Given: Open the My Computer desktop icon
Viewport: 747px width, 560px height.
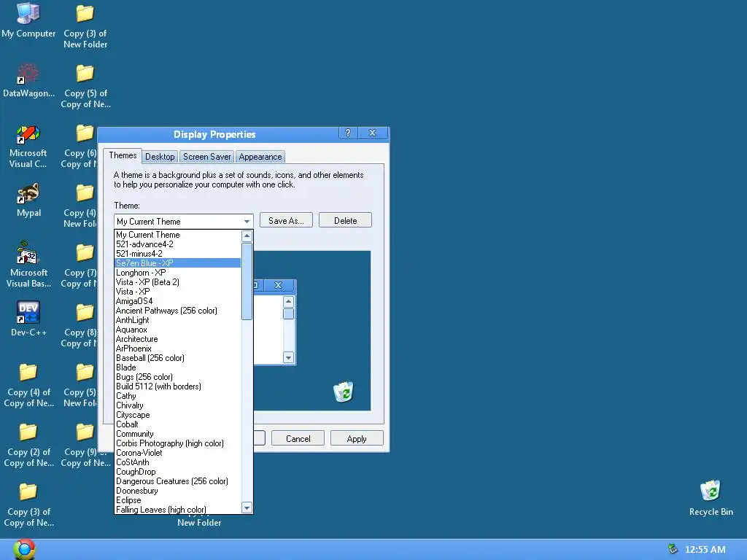Looking at the screenshot, I should coord(28,20).
